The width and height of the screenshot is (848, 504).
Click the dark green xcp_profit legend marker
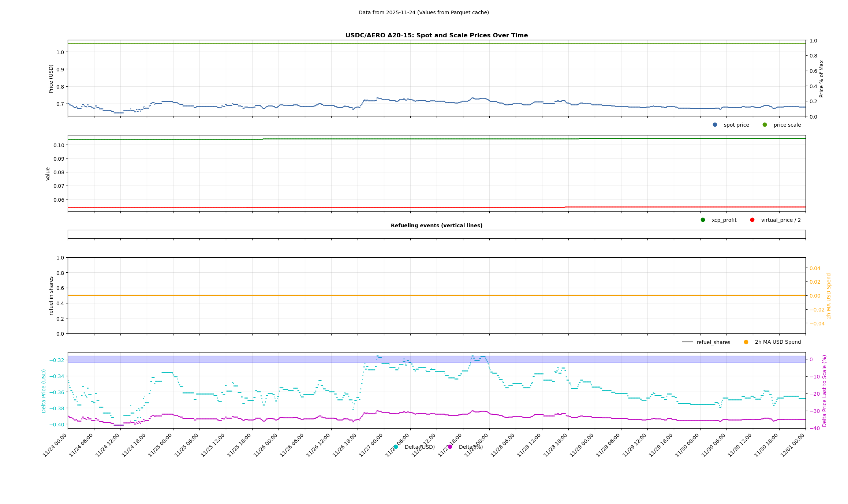click(703, 220)
